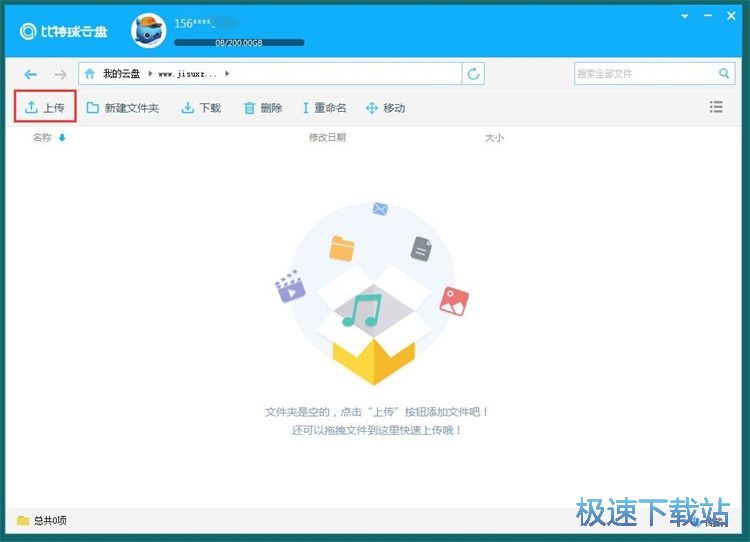750x542 pixels.
Task: Minimize the cloud disk window
Action: [x=708, y=16]
